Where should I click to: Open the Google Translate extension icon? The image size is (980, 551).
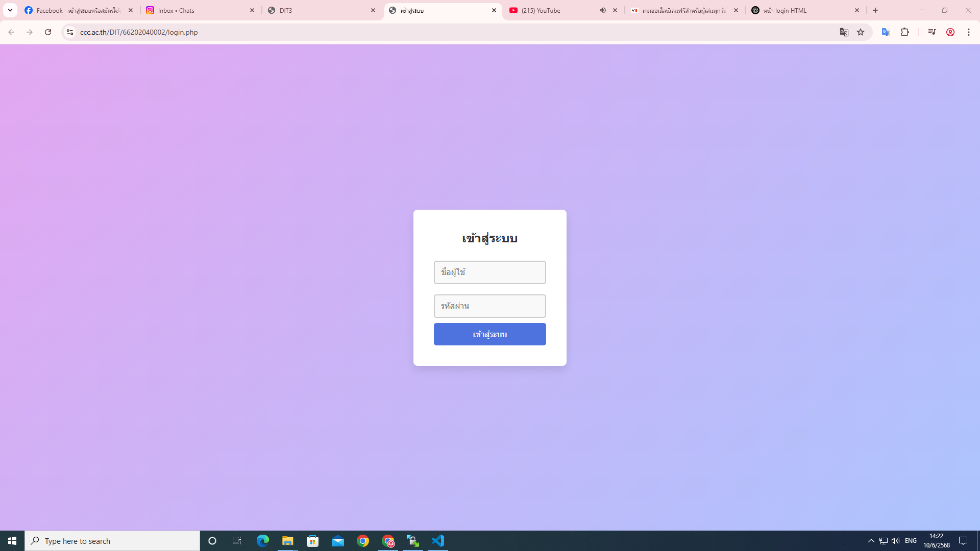pyautogui.click(x=886, y=32)
